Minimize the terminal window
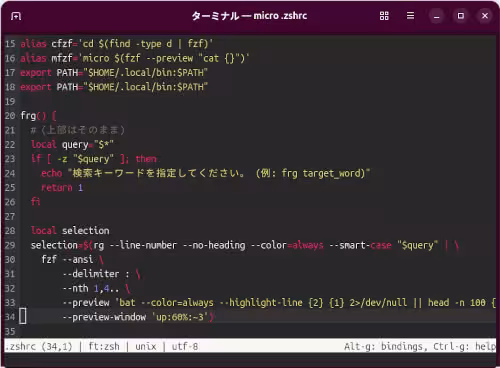 click(x=436, y=16)
